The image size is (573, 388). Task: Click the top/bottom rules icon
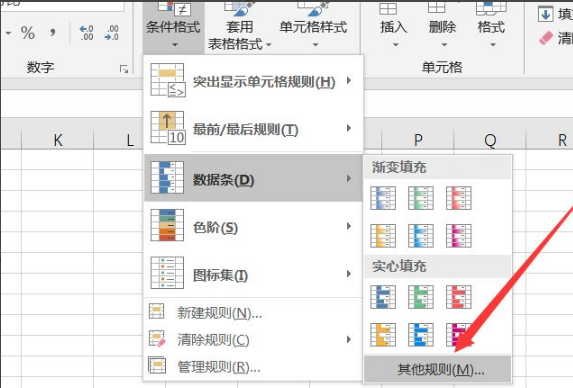[x=168, y=128]
